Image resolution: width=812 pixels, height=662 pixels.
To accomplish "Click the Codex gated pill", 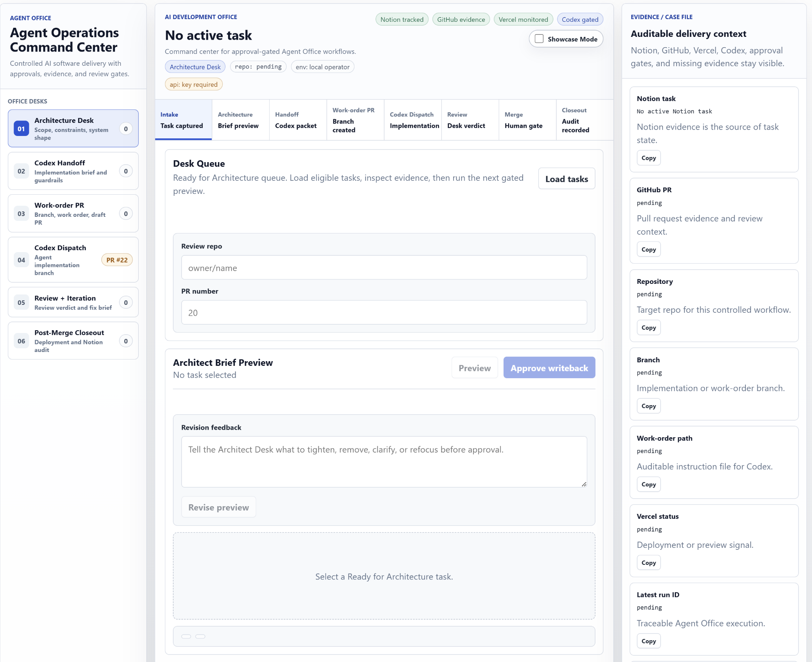I will 580,19.
